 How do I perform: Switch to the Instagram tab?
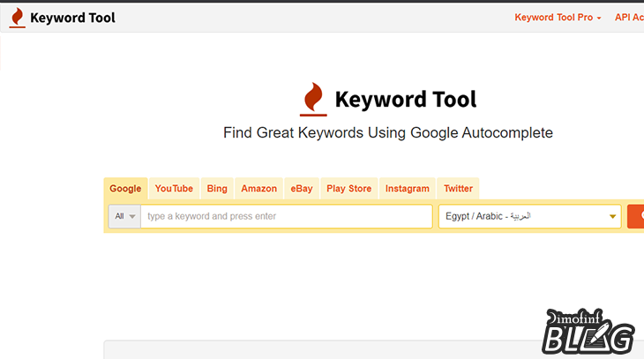click(x=407, y=189)
